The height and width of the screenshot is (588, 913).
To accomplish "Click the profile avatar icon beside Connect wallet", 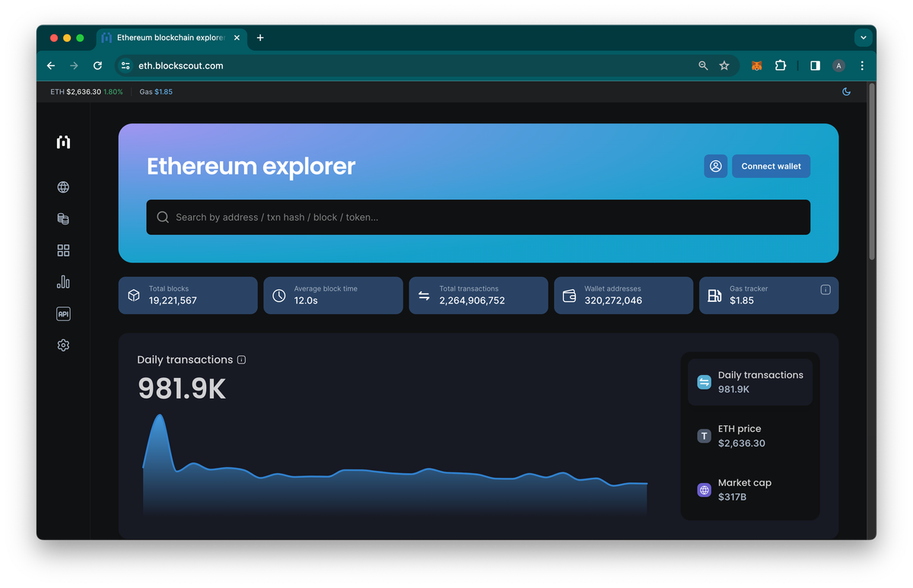I will 715,166.
